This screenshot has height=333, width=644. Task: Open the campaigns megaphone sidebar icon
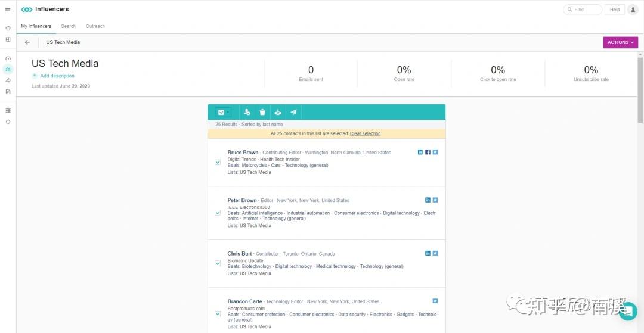coord(8,80)
